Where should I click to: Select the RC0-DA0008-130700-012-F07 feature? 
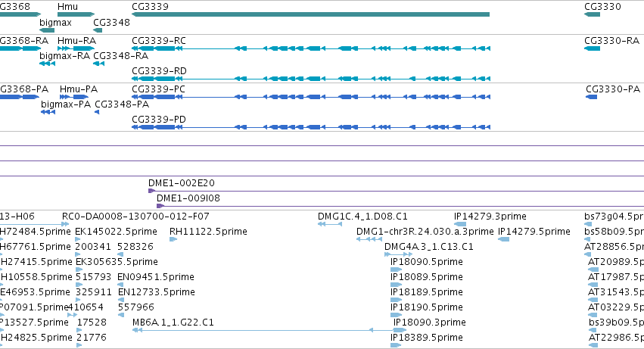click(65, 224)
